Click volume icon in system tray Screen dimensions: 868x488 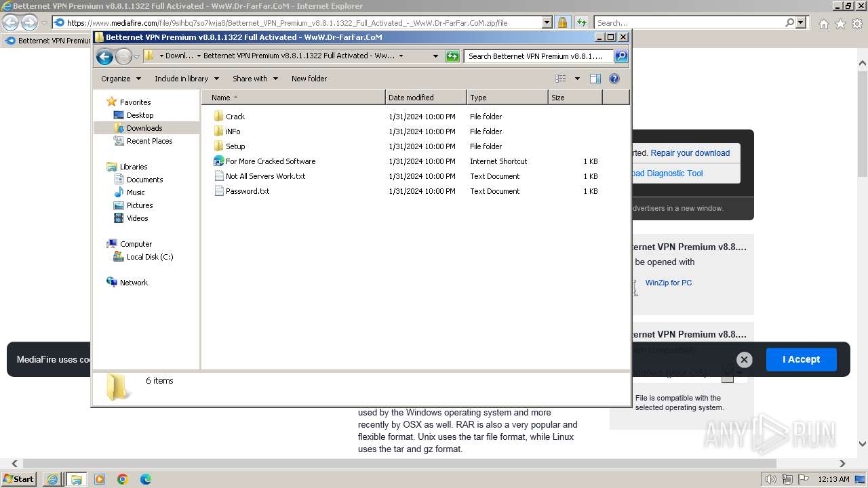point(770,479)
